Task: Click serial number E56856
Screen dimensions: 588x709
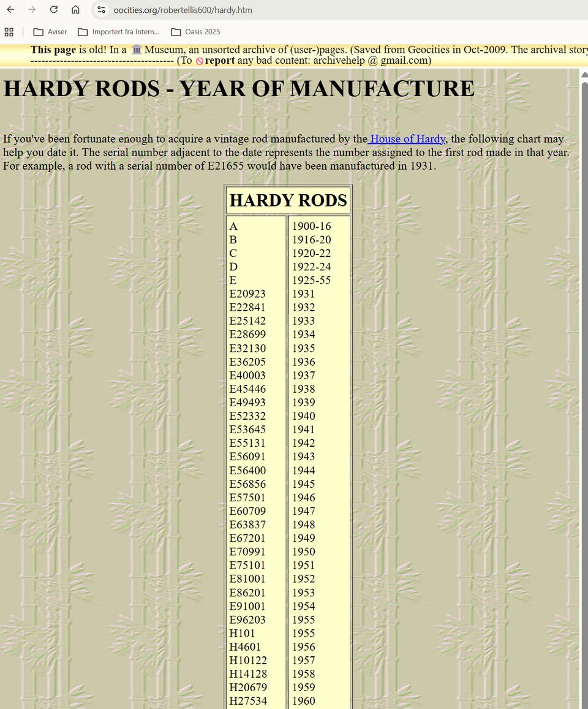Action: [x=247, y=484]
